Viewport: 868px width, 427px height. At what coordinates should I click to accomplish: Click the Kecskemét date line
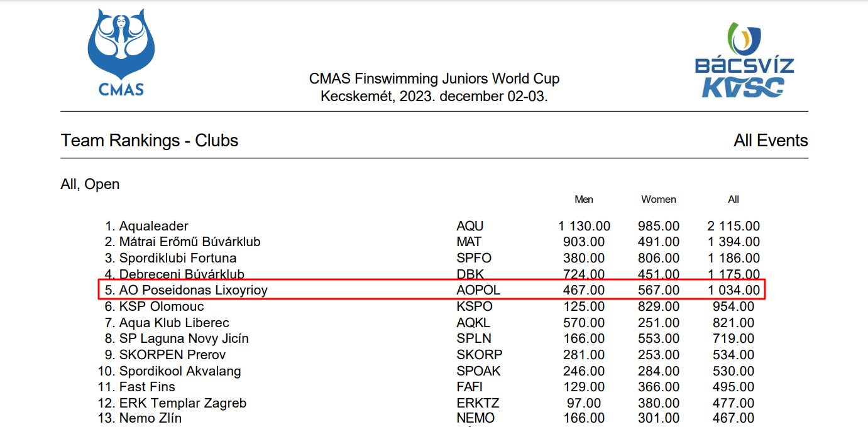[434, 97]
